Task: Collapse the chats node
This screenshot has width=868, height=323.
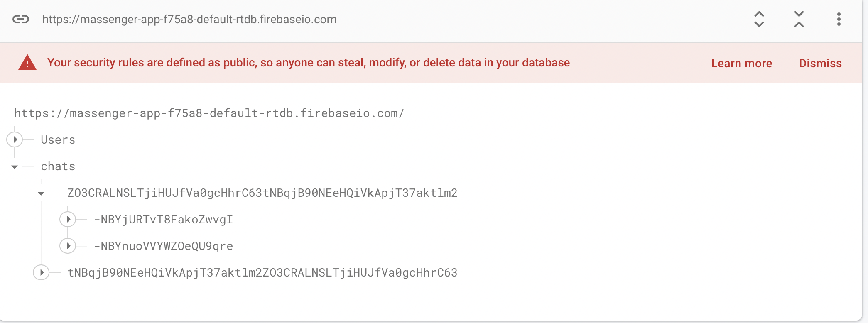Action: [15, 166]
